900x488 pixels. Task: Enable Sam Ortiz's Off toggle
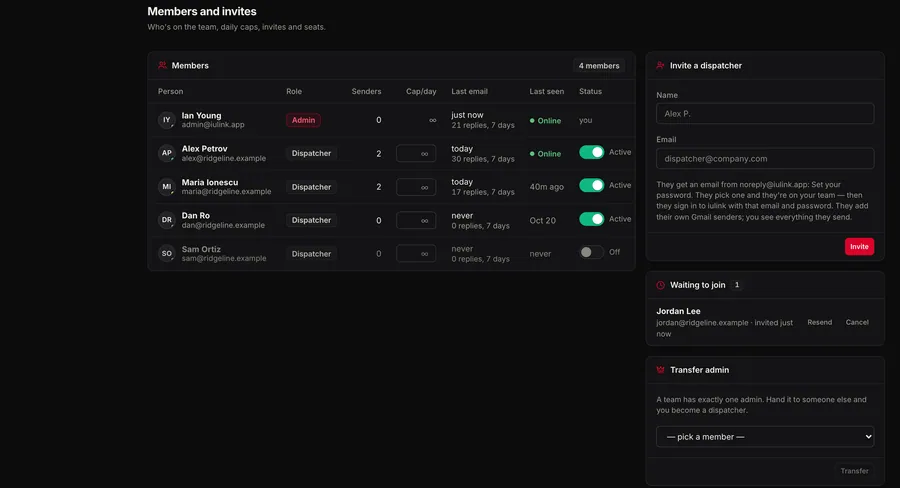(591, 252)
